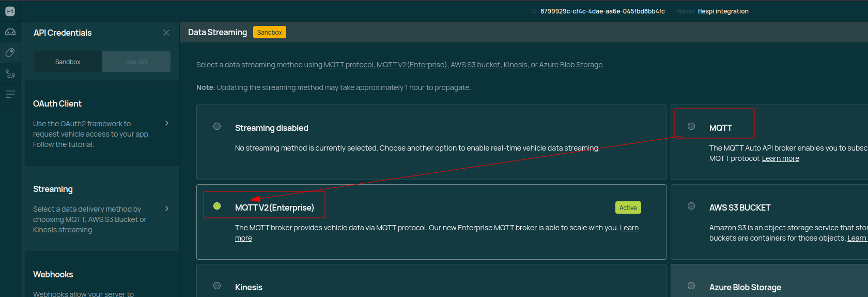Expand the Streaming section chevron

coord(166,209)
